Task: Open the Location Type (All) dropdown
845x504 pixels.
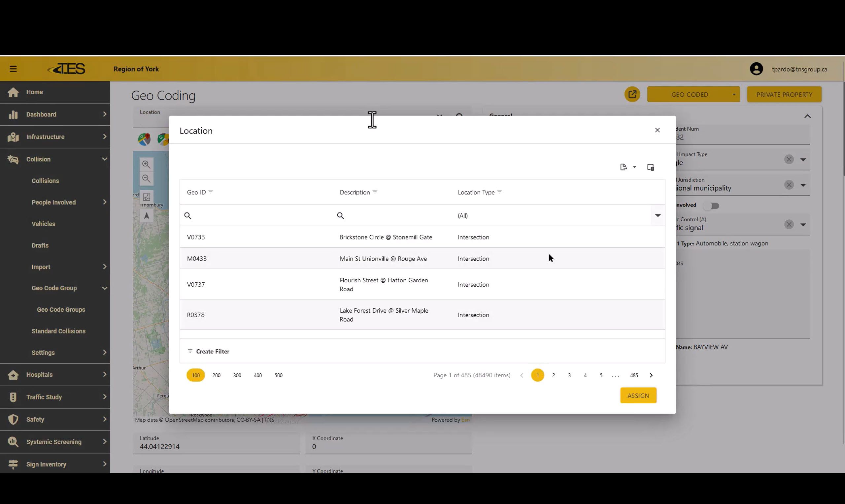Action: [x=658, y=215]
